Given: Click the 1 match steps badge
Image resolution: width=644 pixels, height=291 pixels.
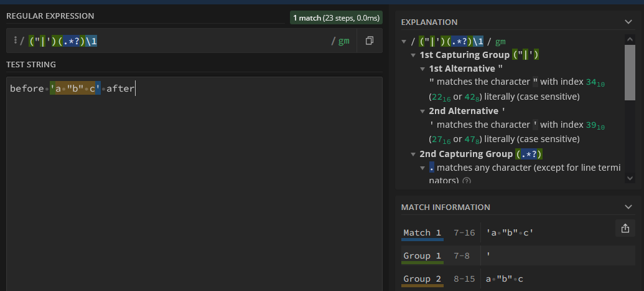Looking at the screenshot, I should click(x=336, y=18).
